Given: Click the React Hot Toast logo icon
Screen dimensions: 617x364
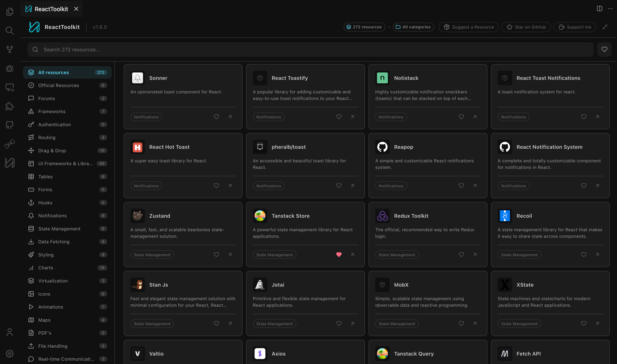Looking at the screenshot, I should tap(138, 147).
